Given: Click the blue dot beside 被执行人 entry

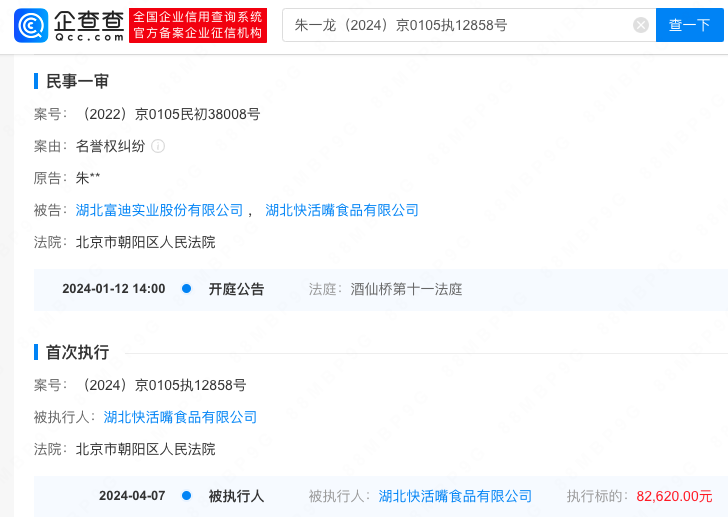Looking at the screenshot, I should [x=187, y=496].
